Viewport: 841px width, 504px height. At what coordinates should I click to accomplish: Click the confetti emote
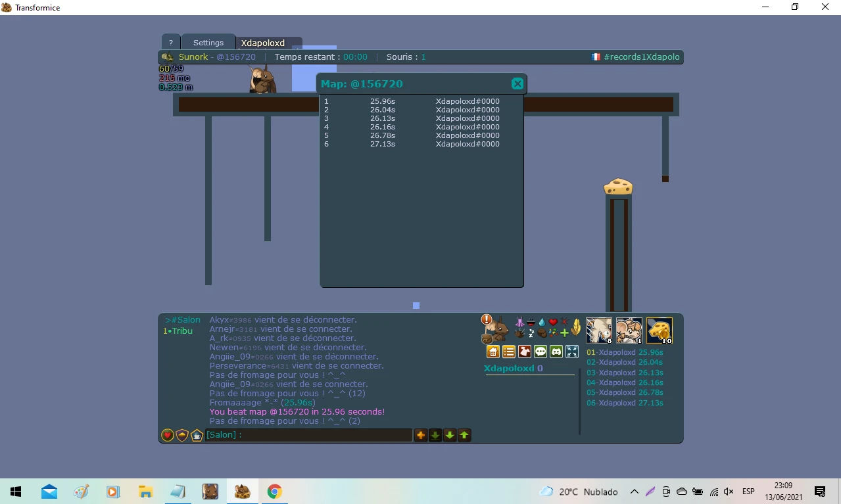click(553, 332)
